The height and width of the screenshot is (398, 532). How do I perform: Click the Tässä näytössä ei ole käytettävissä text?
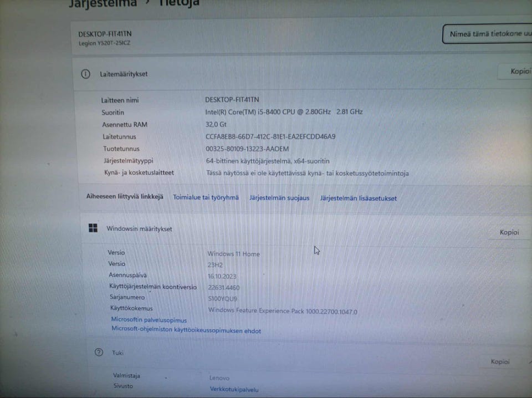tap(308, 173)
